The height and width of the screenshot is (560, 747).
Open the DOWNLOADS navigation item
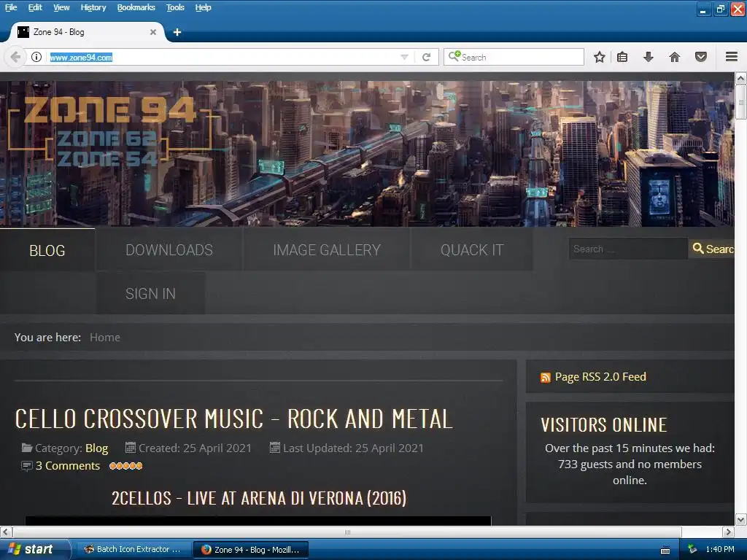pos(169,250)
